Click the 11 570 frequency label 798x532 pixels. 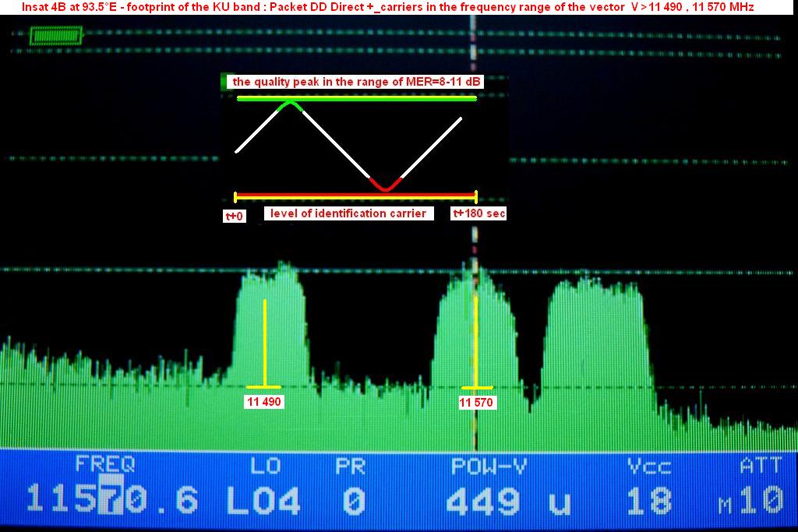pos(476,403)
